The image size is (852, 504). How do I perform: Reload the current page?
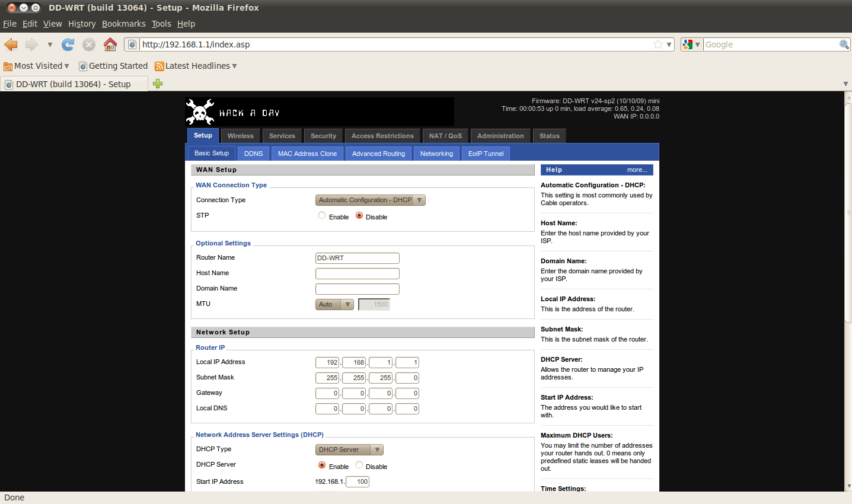coord(68,44)
